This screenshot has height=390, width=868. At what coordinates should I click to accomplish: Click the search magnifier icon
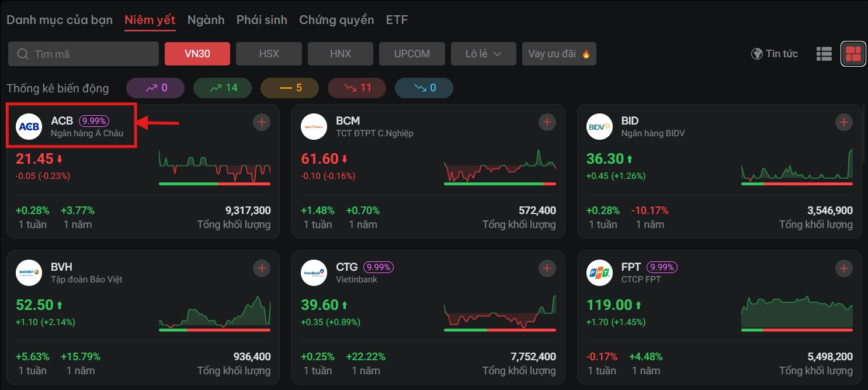click(x=23, y=54)
